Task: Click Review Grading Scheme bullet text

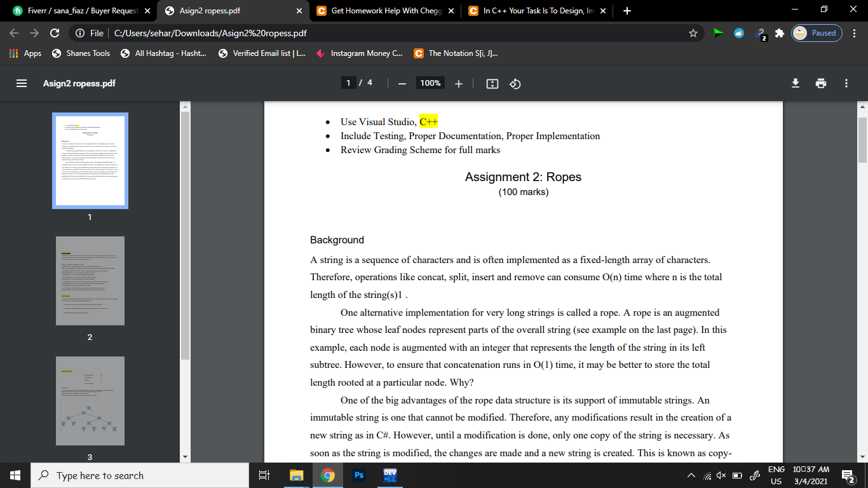Action: pos(420,150)
